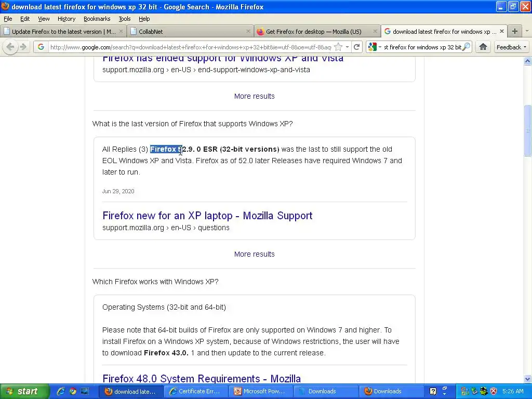Viewport: 532px width, 399px height.
Task: Open the View menu
Action: click(44, 19)
